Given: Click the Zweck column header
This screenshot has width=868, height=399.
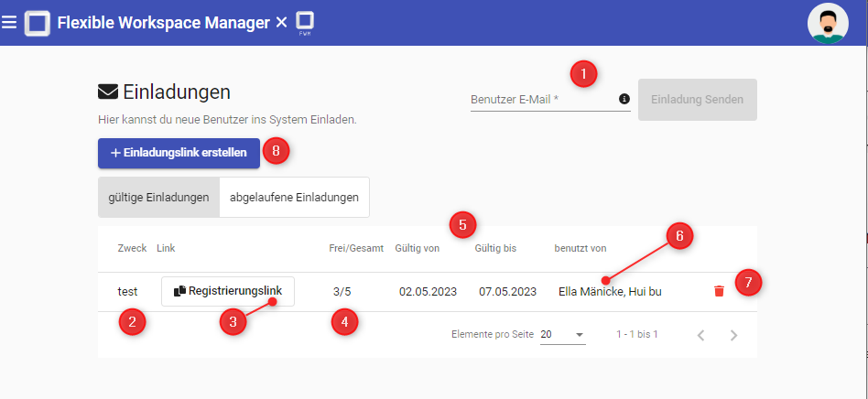Looking at the screenshot, I should coord(132,249).
